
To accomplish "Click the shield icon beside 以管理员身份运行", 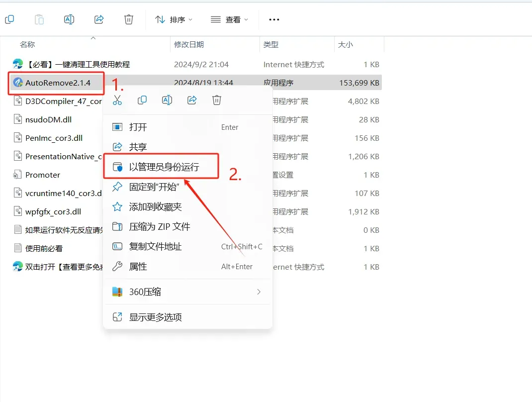I will pos(117,167).
